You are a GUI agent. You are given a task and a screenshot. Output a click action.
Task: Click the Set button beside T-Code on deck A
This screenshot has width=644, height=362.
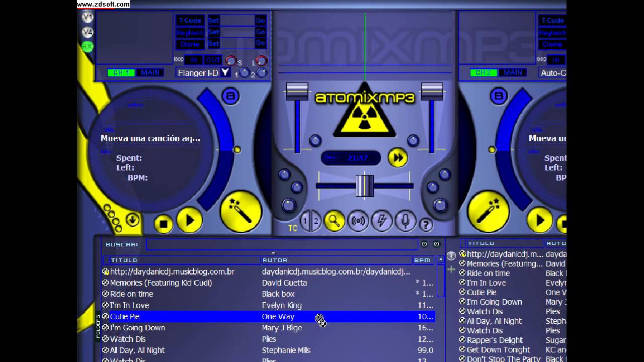214,21
